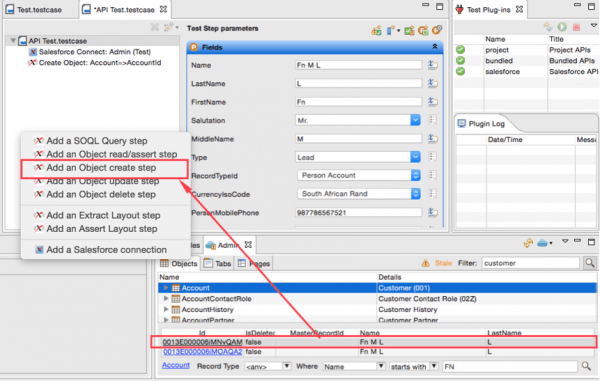The height and width of the screenshot is (381, 600).
Task: Click the red stop icon in Test Plug-ins toolbar
Action: tap(576, 27)
